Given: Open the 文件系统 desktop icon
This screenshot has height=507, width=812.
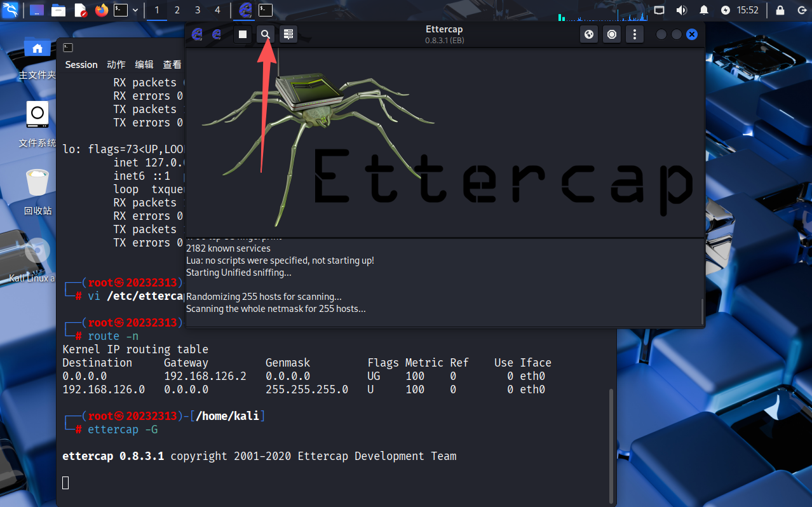Looking at the screenshot, I should pyautogui.click(x=37, y=124).
